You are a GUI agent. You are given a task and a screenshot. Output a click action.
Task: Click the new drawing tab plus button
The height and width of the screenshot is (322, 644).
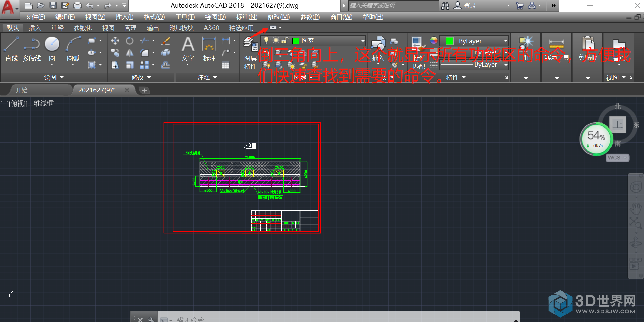[x=145, y=90]
